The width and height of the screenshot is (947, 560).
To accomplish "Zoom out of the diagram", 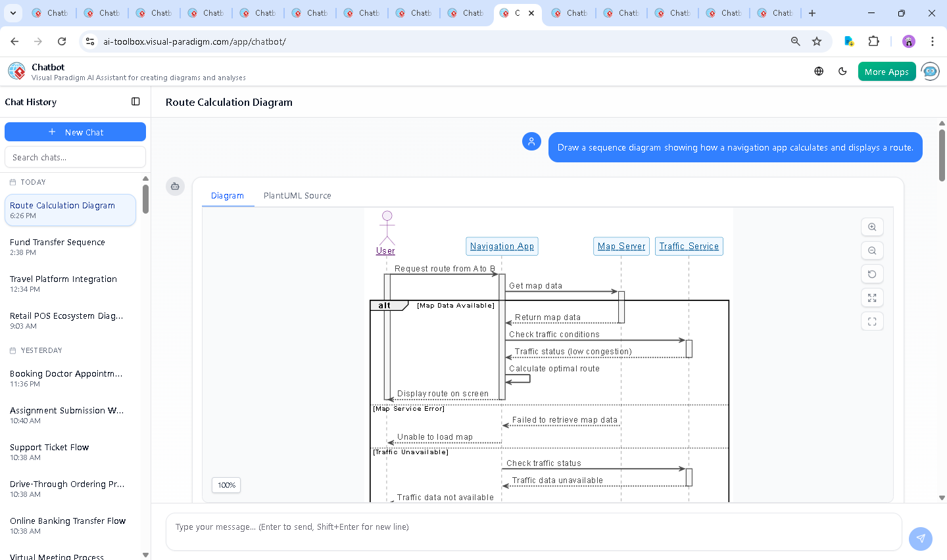I will (872, 250).
